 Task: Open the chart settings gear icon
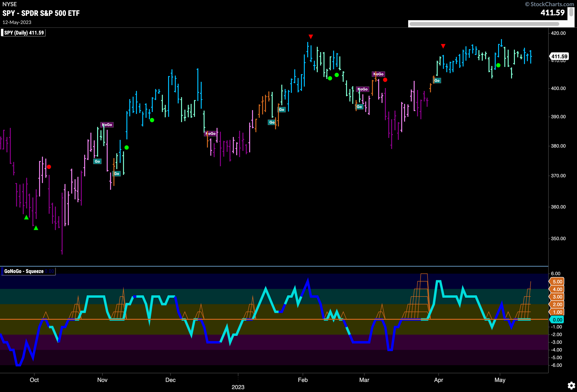pos(571,385)
